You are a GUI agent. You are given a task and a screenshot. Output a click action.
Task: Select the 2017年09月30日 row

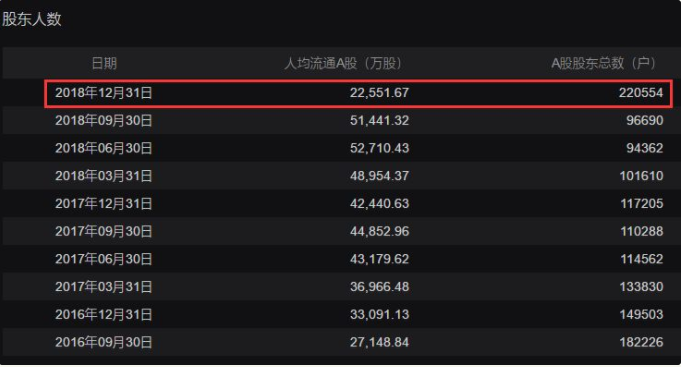(340, 231)
